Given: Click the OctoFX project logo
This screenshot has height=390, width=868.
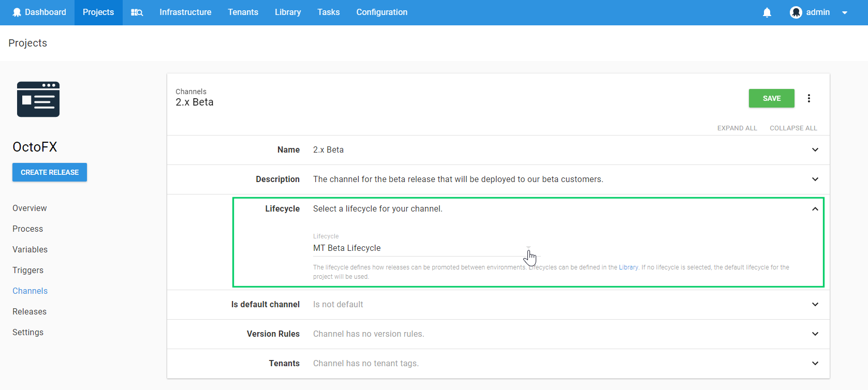Looking at the screenshot, I should pyautogui.click(x=38, y=99).
